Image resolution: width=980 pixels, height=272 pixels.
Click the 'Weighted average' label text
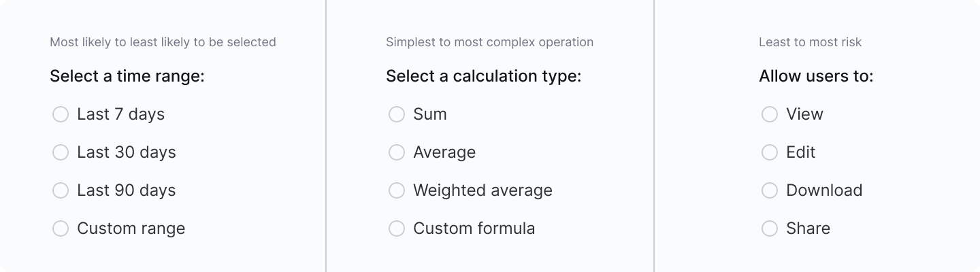483,190
